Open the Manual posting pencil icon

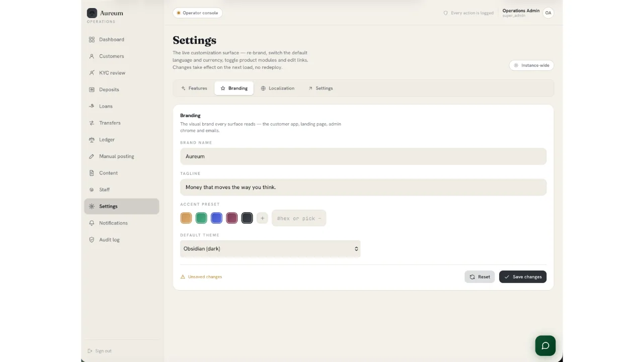click(92, 156)
